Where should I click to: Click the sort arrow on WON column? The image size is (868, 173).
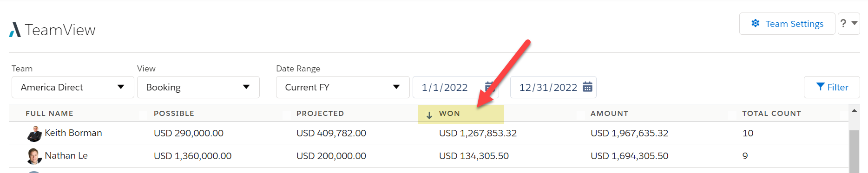click(429, 115)
